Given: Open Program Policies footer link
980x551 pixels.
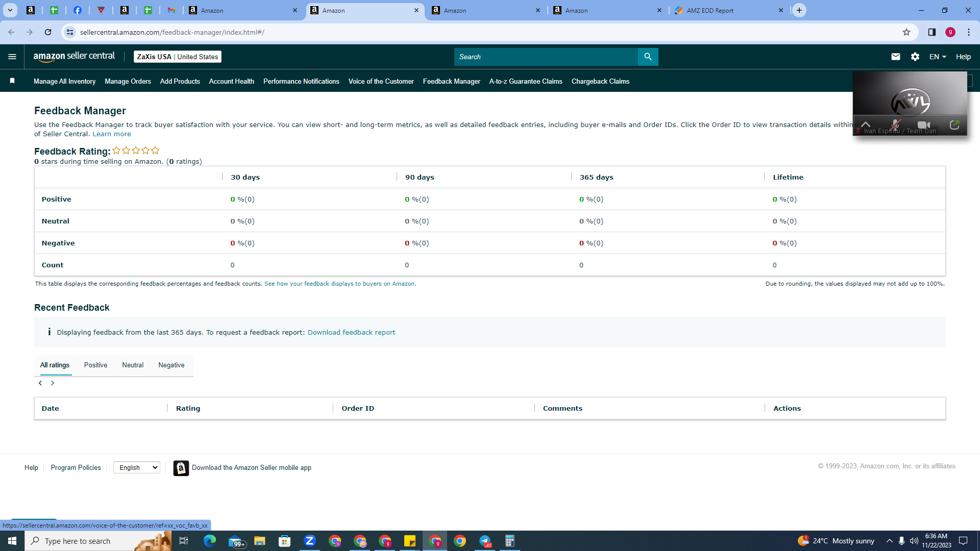Looking at the screenshot, I should coord(76,468).
